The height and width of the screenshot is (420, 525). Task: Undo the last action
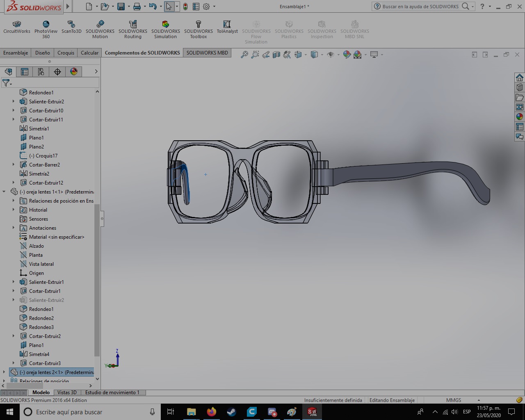pos(153,7)
